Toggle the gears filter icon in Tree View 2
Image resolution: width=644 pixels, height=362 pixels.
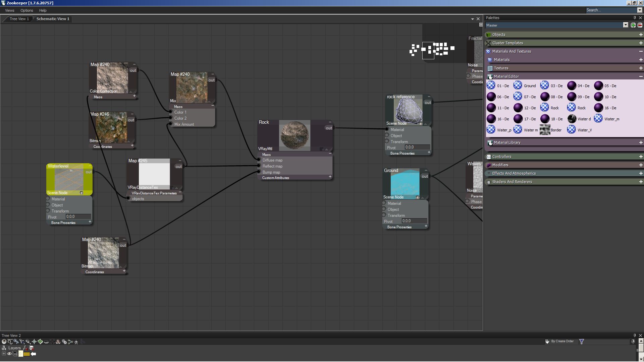point(64,342)
